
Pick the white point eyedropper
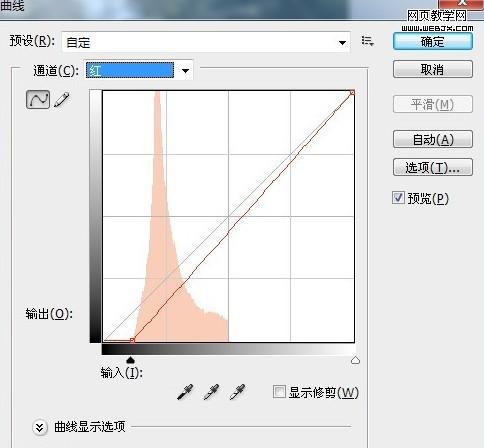click(x=237, y=392)
